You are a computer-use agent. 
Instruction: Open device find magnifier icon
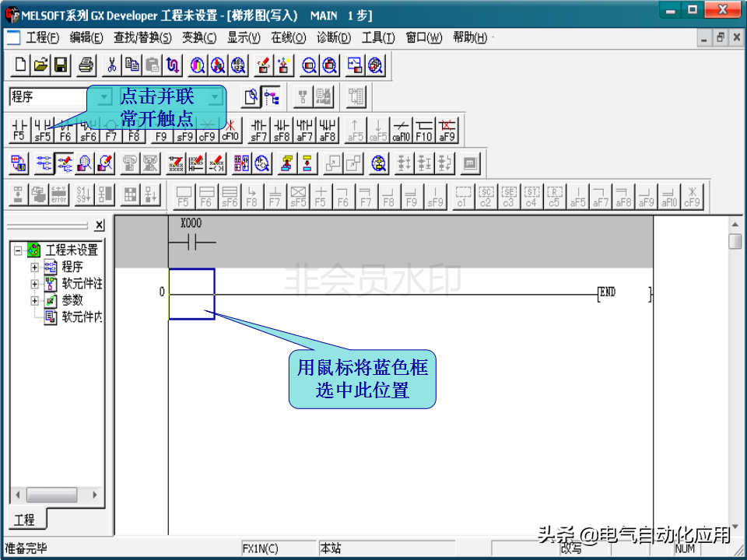pos(198,65)
